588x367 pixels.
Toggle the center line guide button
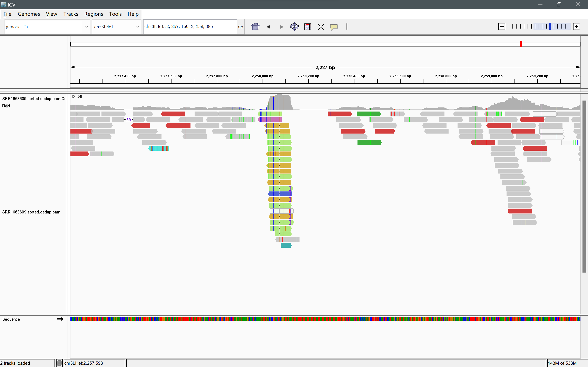tap(347, 27)
